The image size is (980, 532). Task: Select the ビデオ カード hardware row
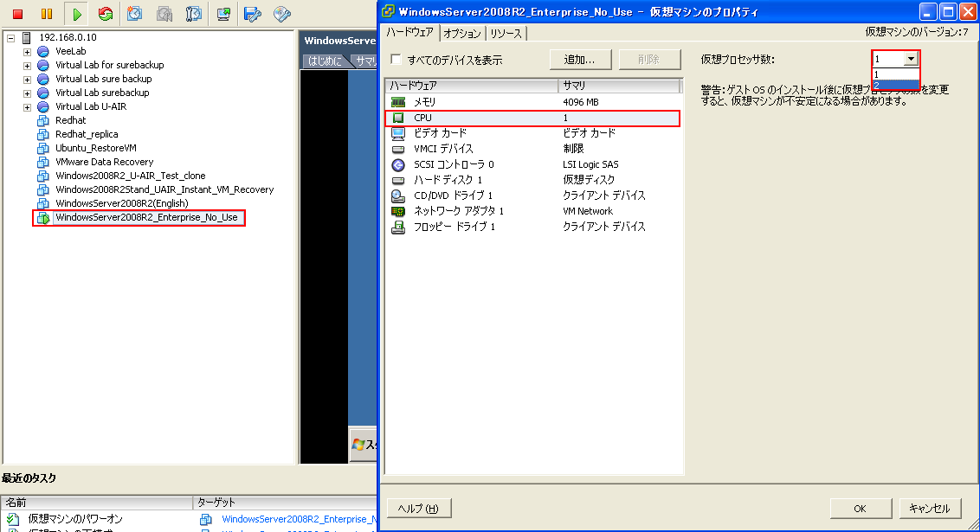(532, 133)
